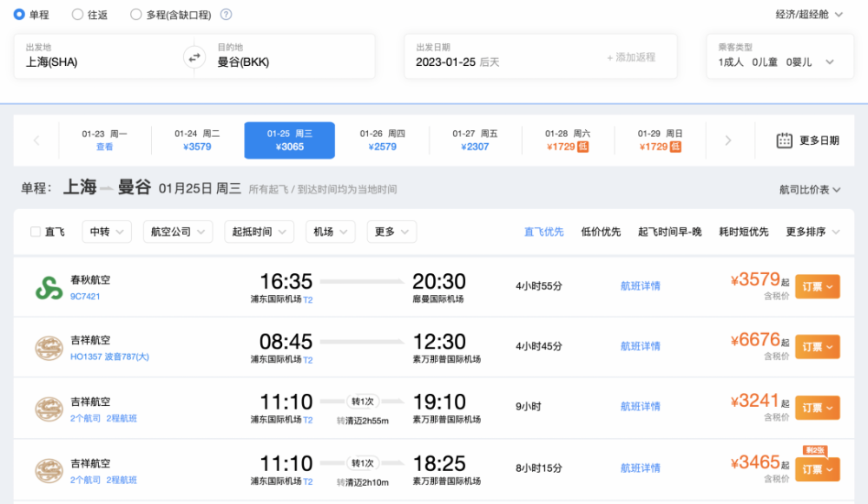Click Juneyao Airlines logo for HO1357 flight

(x=49, y=349)
